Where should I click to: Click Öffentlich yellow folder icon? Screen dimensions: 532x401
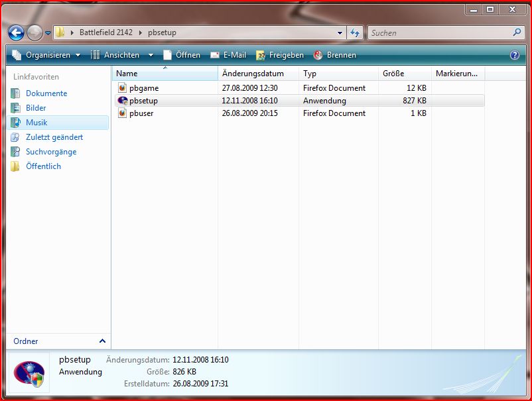[15, 166]
